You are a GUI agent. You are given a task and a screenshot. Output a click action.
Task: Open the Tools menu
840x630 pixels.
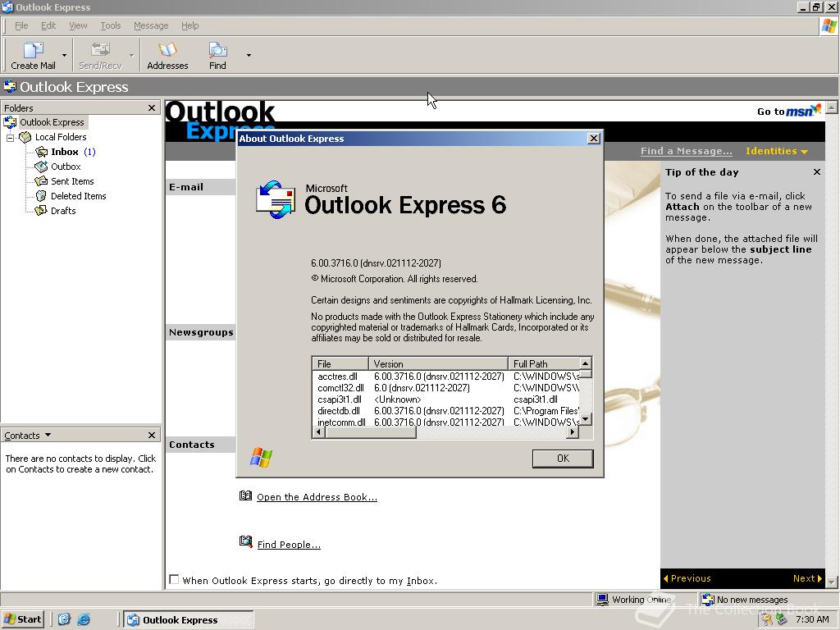click(x=111, y=25)
